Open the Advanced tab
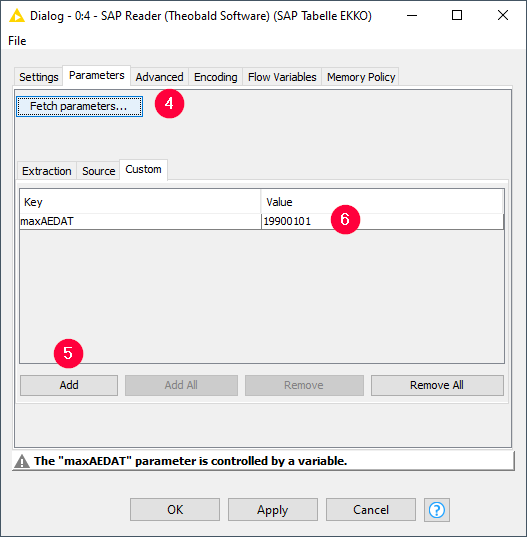 click(x=159, y=77)
